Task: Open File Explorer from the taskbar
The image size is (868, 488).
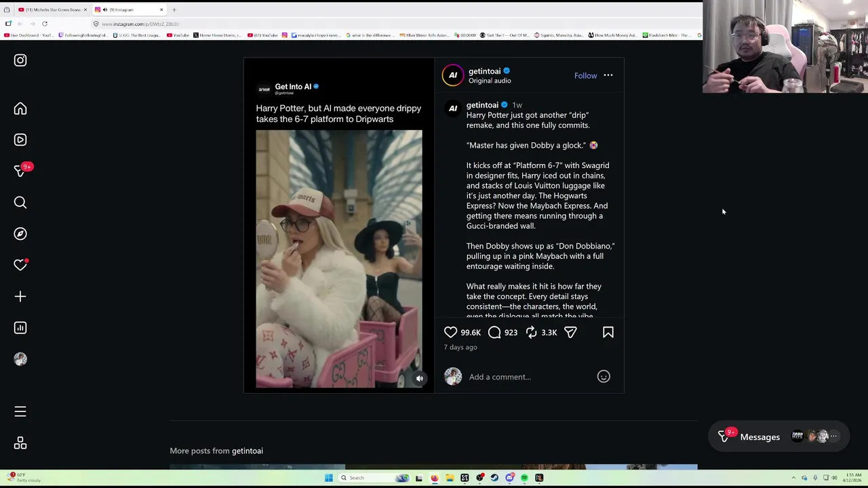Action: point(450,478)
